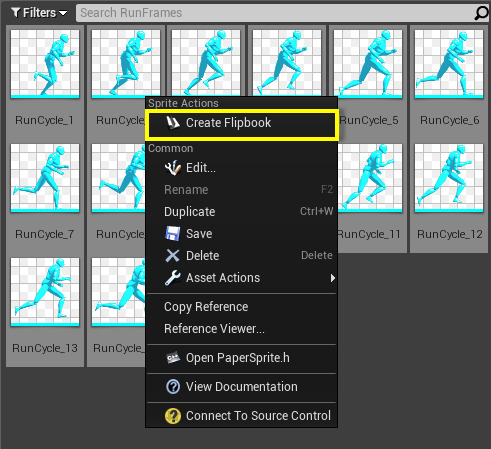This screenshot has width=491, height=449.
Task: Click the RunCycle_12 asset name
Action: tap(450, 234)
